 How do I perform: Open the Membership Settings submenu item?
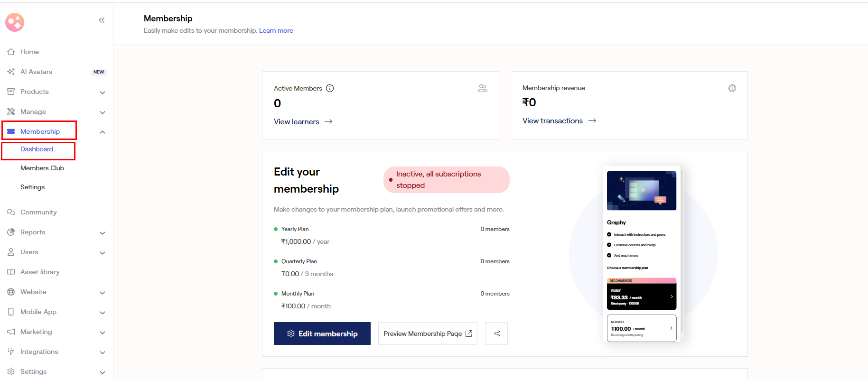point(32,187)
